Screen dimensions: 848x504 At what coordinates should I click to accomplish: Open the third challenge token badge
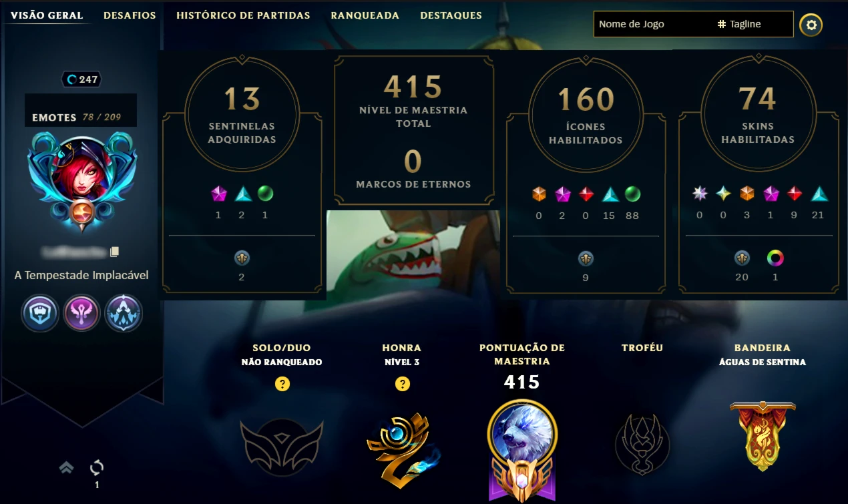pos(124,313)
